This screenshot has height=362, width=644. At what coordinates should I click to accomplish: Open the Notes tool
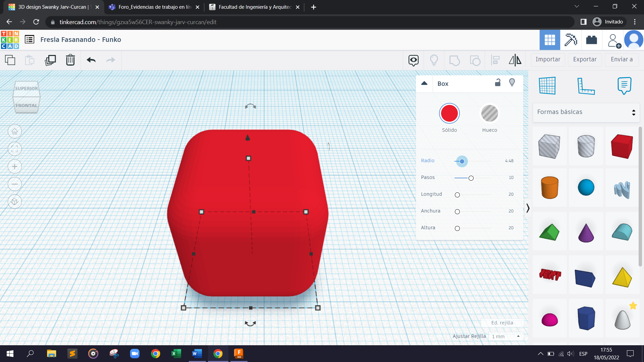point(624,86)
